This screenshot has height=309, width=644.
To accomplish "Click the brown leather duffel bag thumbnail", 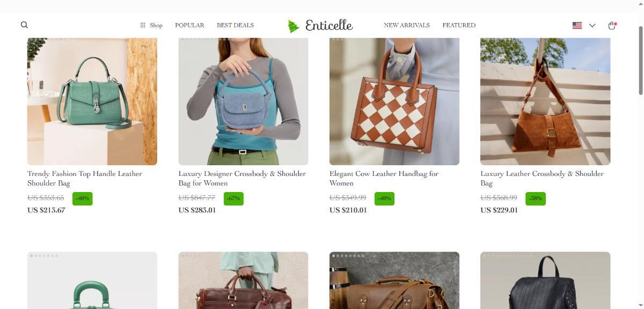I will 394,280.
